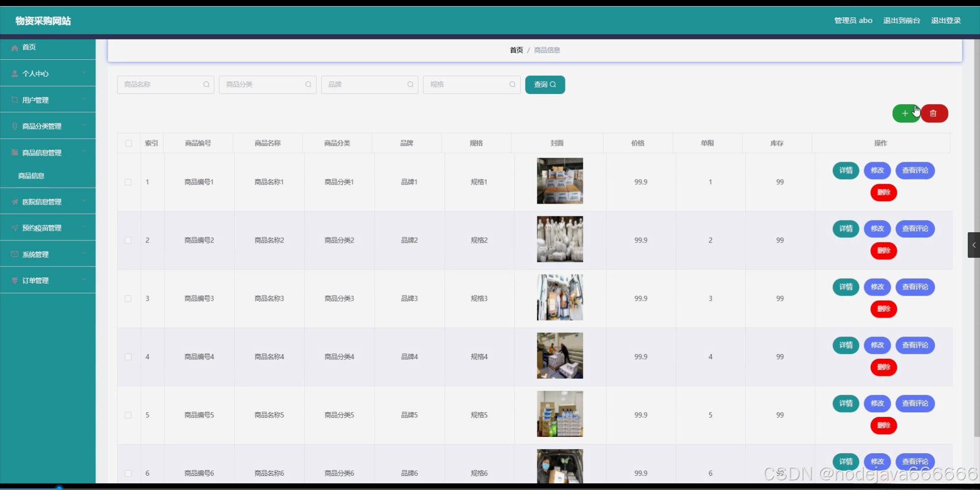Click 管理员 abo in the header
This screenshot has height=490, width=980.
(853, 20)
